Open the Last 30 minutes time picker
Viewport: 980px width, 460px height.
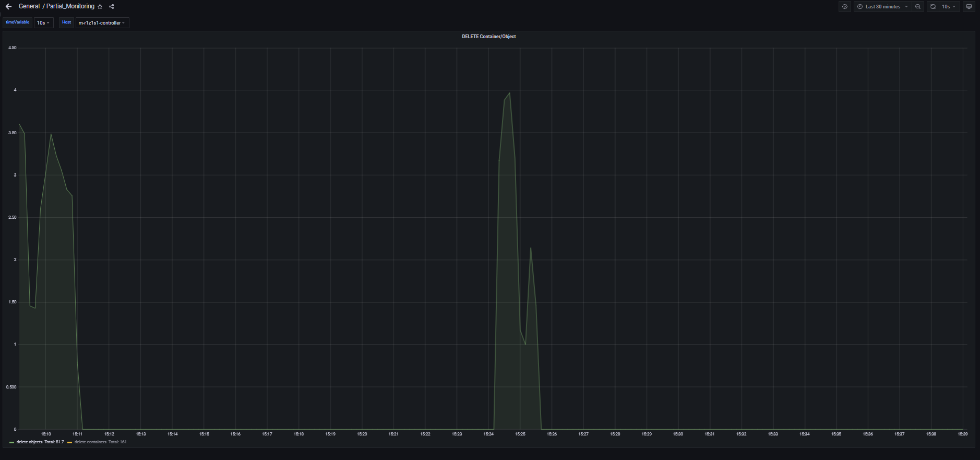[883, 7]
